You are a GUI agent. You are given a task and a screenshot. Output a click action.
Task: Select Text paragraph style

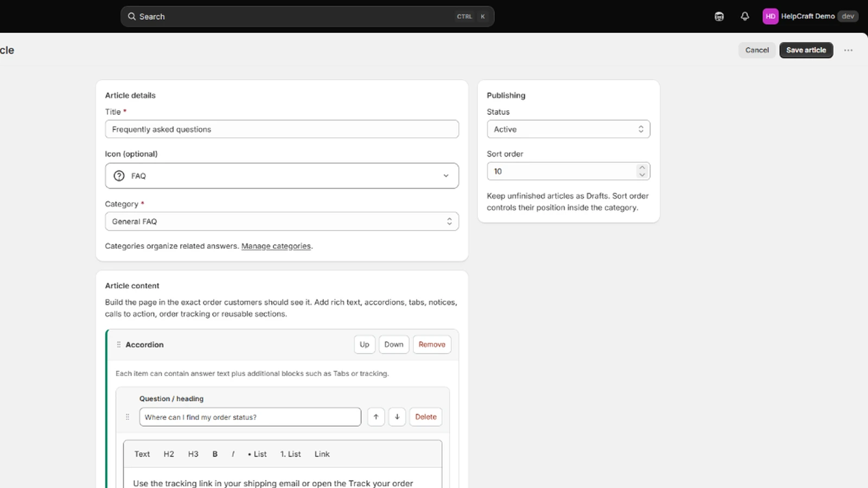tap(142, 454)
